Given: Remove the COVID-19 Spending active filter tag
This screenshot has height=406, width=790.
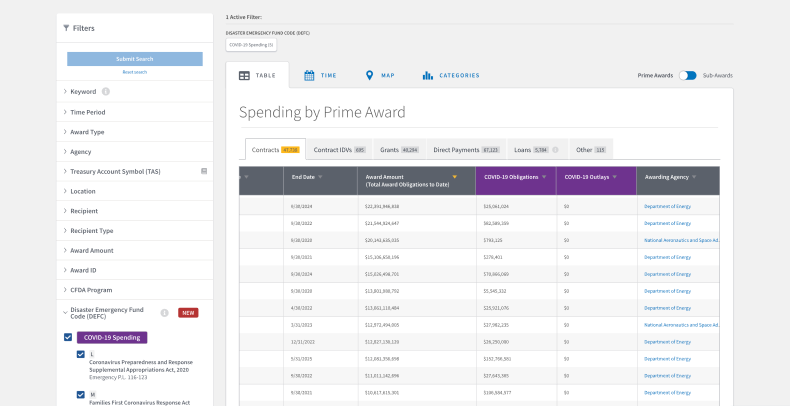Looking at the screenshot, I should pos(251,45).
